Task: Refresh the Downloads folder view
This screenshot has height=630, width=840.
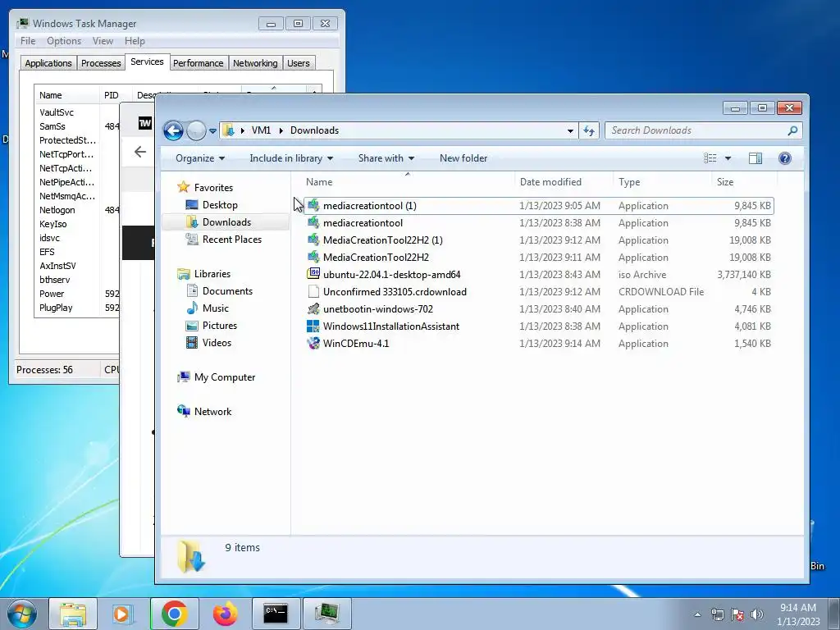Action: tap(589, 130)
